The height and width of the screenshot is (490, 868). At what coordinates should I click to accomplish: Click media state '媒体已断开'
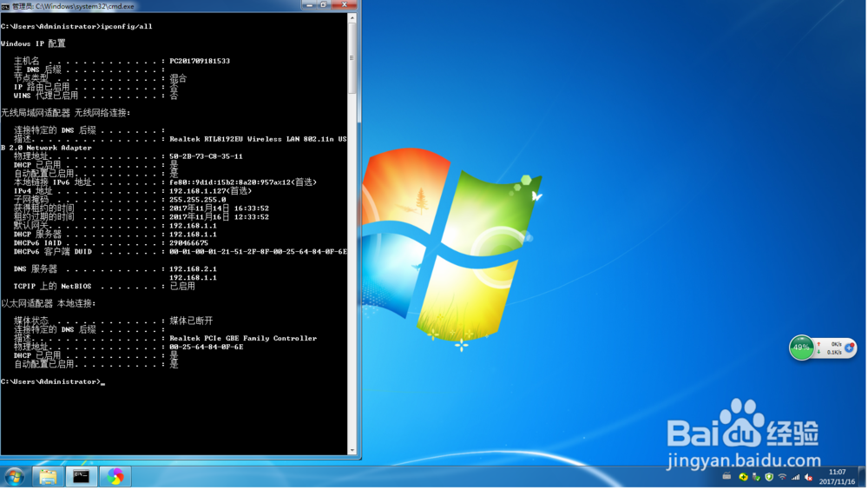(x=191, y=321)
